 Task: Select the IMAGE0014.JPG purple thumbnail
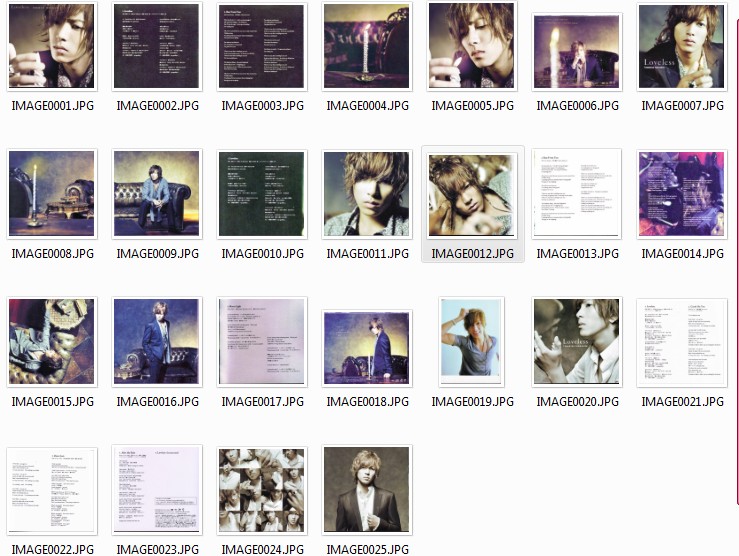point(682,194)
